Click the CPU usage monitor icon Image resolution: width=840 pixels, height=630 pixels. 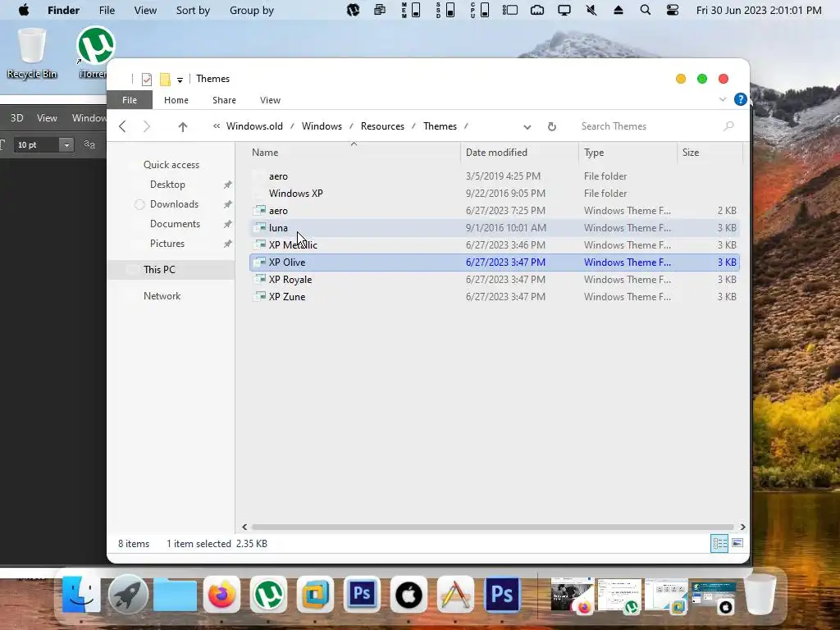[x=479, y=10]
